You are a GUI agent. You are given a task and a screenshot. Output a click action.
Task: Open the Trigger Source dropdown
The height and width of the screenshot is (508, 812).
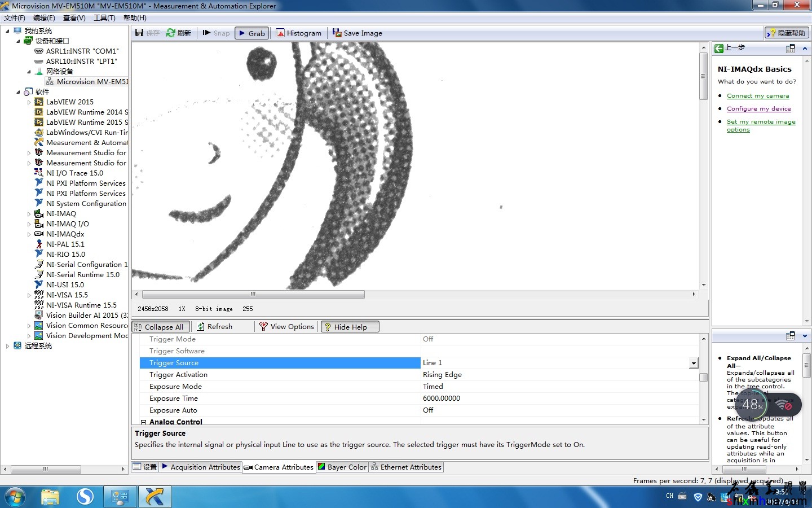coord(694,364)
